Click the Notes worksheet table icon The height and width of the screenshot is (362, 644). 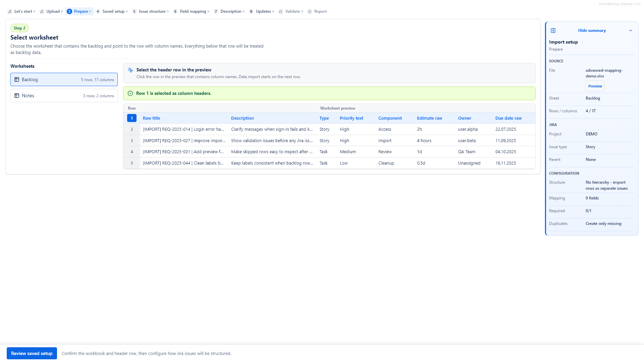pos(17,96)
